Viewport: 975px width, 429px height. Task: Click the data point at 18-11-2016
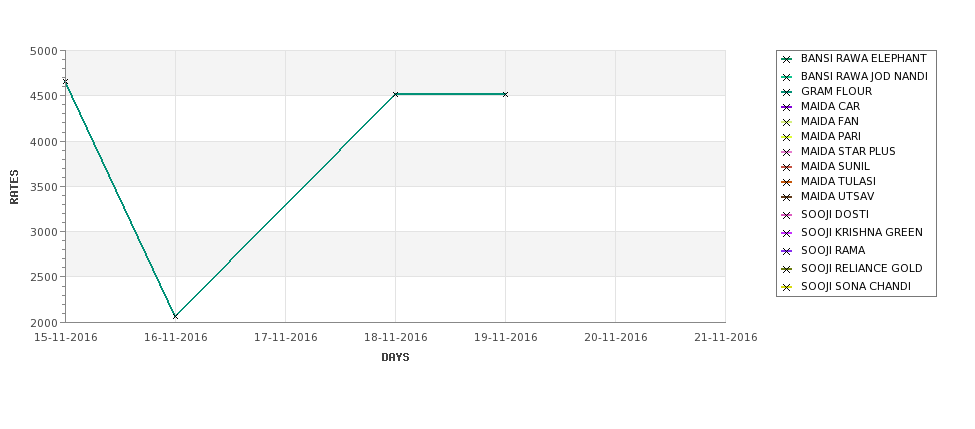(x=395, y=95)
